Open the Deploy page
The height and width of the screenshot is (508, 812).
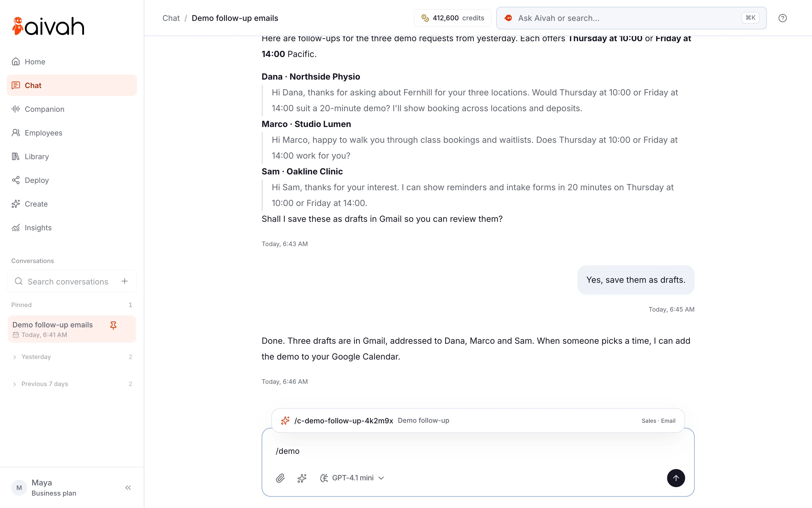click(72, 180)
